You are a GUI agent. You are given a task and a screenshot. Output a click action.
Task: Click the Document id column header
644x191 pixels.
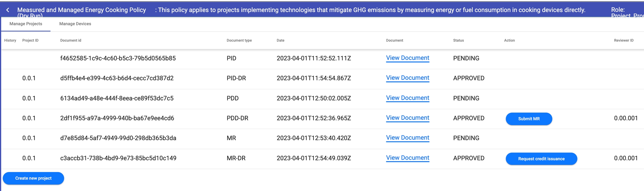pyautogui.click(x=71, y=40)
